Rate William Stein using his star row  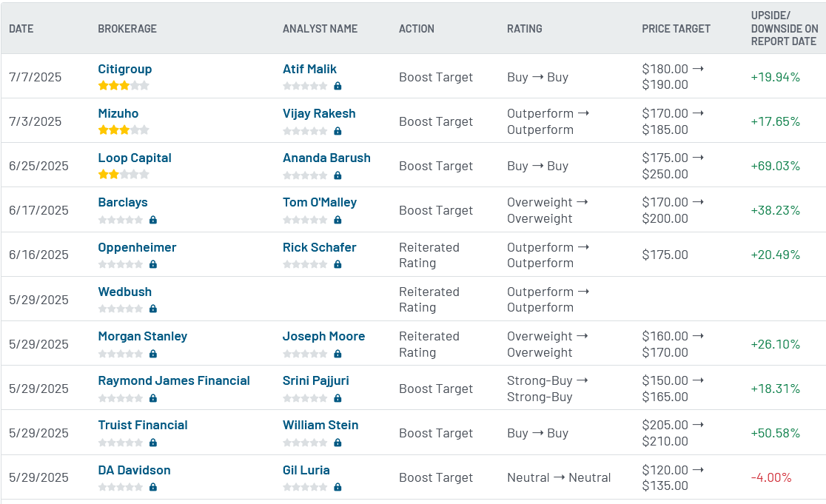coord(306,442)
